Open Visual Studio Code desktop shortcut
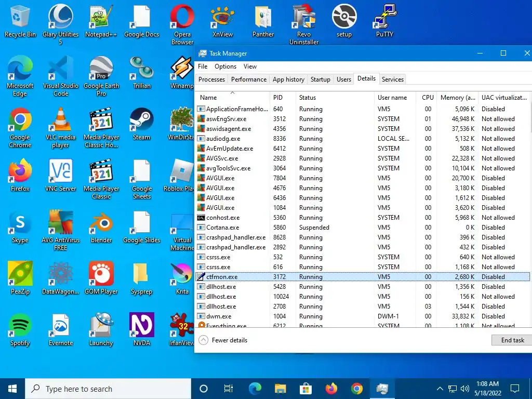The width and height of the screenshot is (532, 399). click(x=60, y=76)
